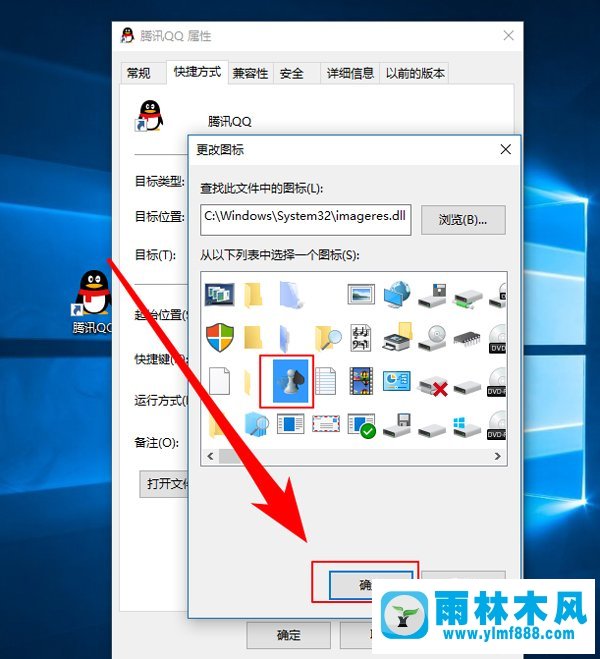
Task: Select the drive with red X icon
Action: coord(433,386)
